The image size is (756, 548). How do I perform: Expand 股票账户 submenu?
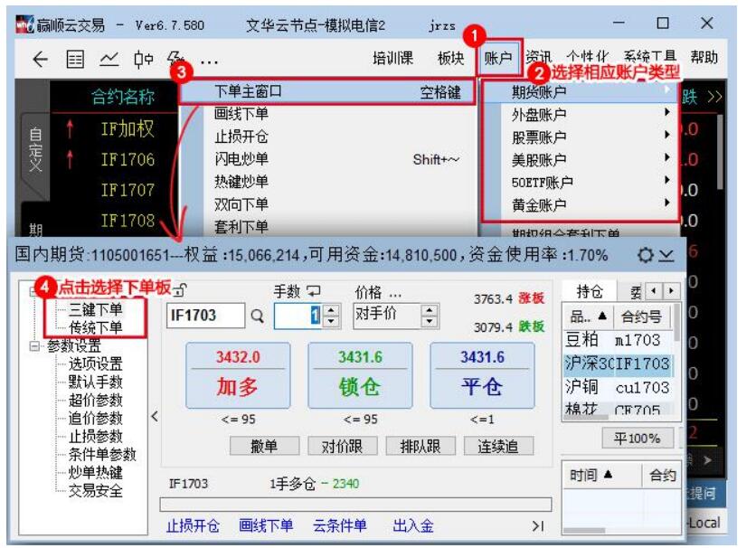coord(580,137)
